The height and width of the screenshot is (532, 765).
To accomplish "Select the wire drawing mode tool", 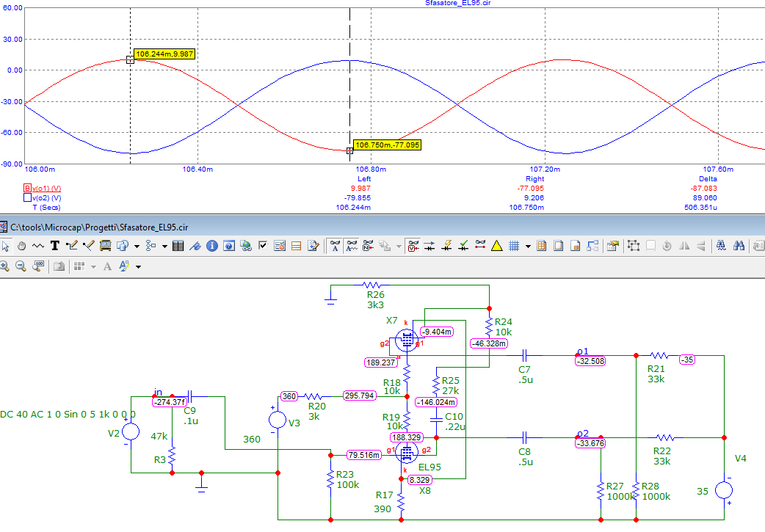I will pos(72,246).
